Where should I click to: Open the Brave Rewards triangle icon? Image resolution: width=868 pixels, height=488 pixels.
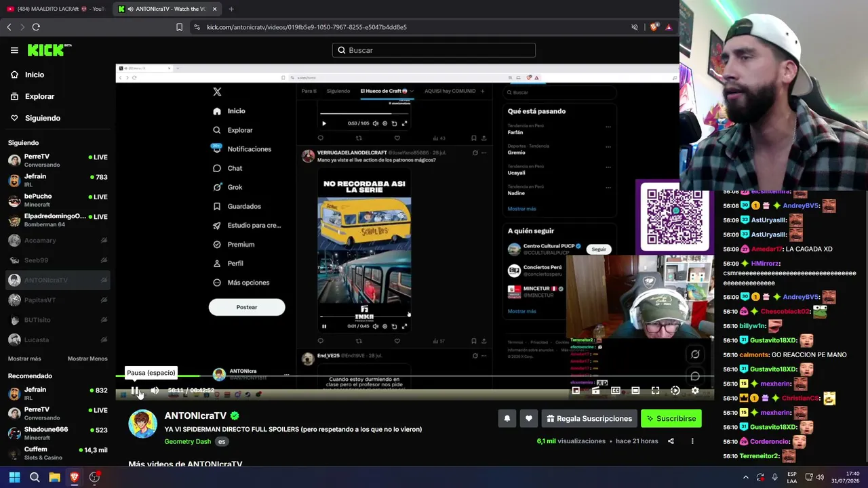[668, 27]
